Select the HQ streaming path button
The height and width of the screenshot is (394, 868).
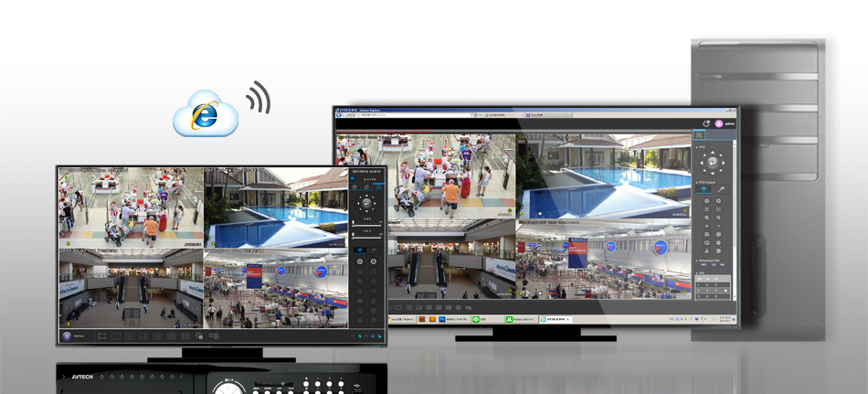click(x=722, y=264)
